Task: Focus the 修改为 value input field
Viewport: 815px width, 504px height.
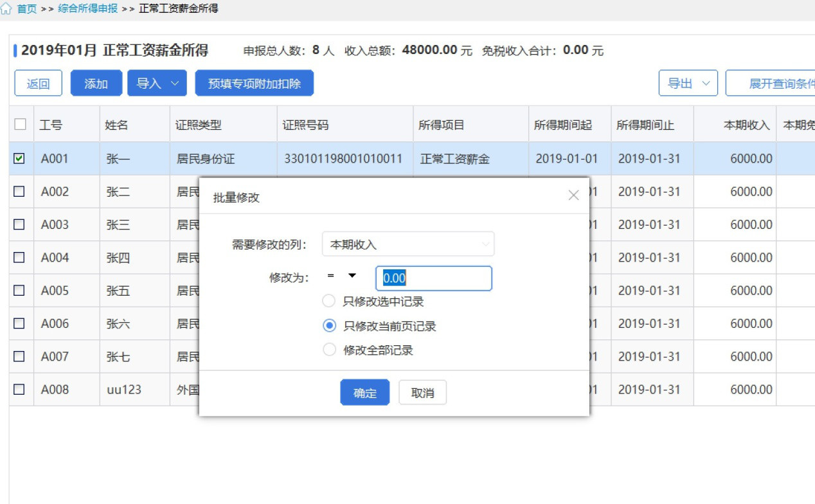Action: tap(434, 278)
